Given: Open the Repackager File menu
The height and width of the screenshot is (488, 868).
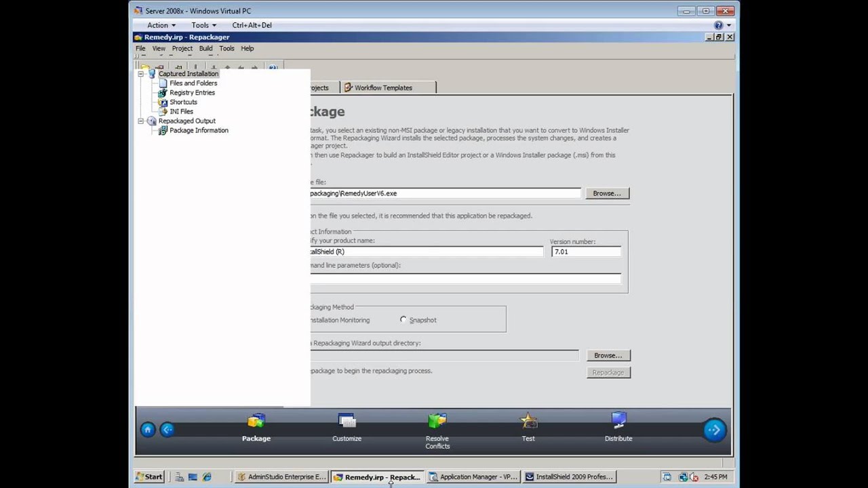Looking at the screenshot, I should [x=140, y=49].
